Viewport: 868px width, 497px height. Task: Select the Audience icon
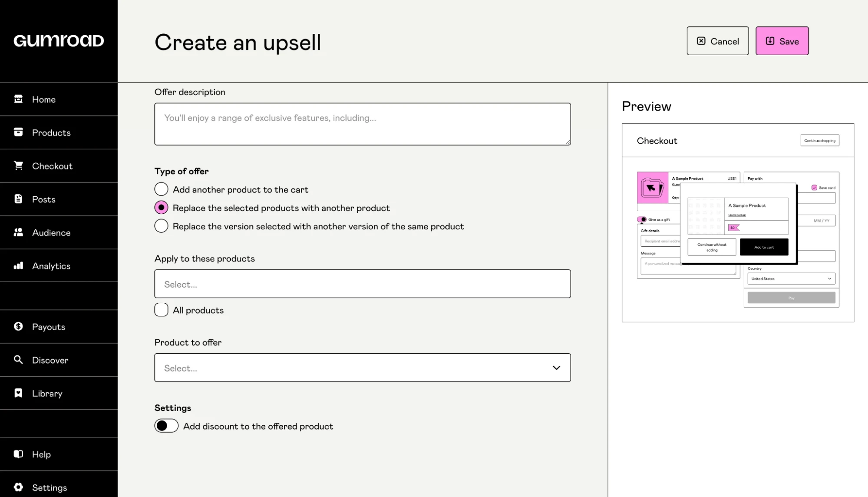[18, 232]
